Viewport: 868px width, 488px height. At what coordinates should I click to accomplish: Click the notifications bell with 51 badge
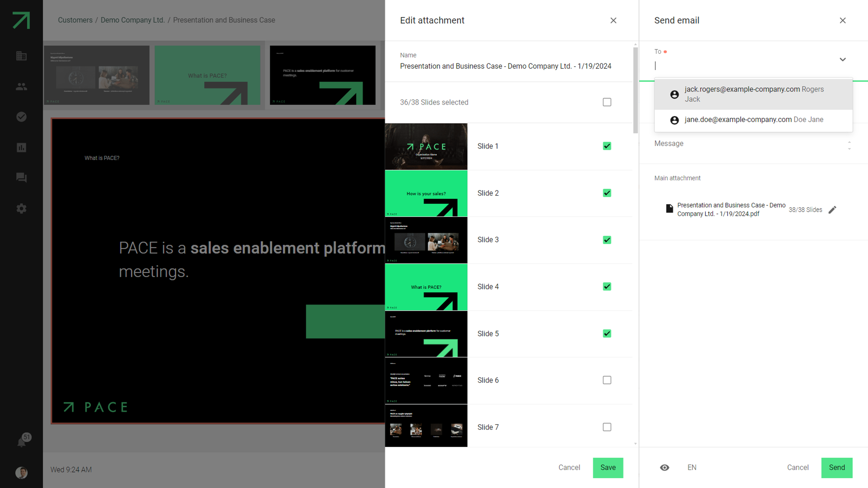pyautogui.click(x=22, y=441)
